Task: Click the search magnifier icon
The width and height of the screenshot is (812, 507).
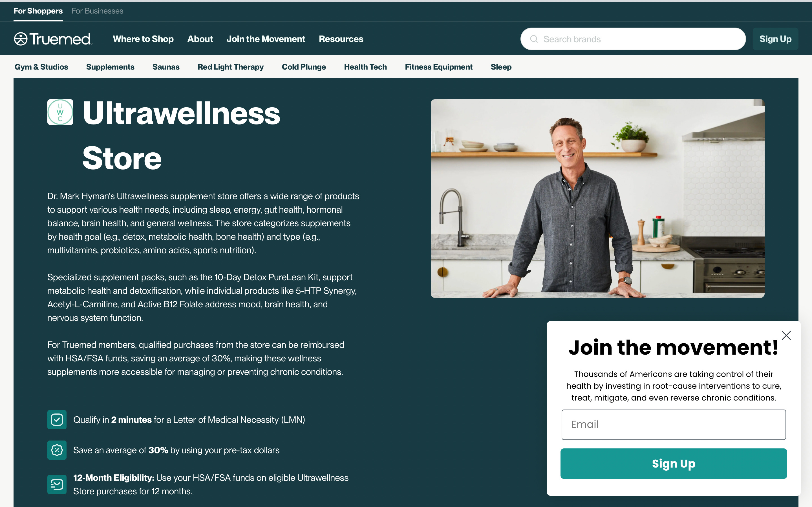Action: point(534,39)
